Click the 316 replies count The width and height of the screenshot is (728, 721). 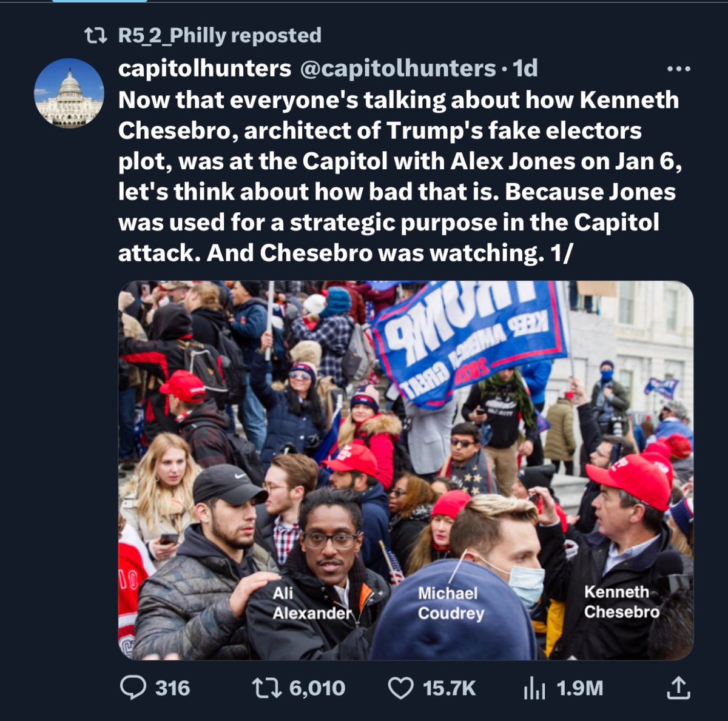tap(172, 688)
